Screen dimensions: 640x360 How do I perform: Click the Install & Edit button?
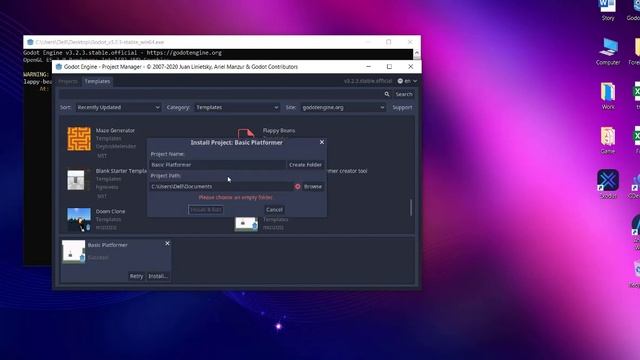(206, 210)
